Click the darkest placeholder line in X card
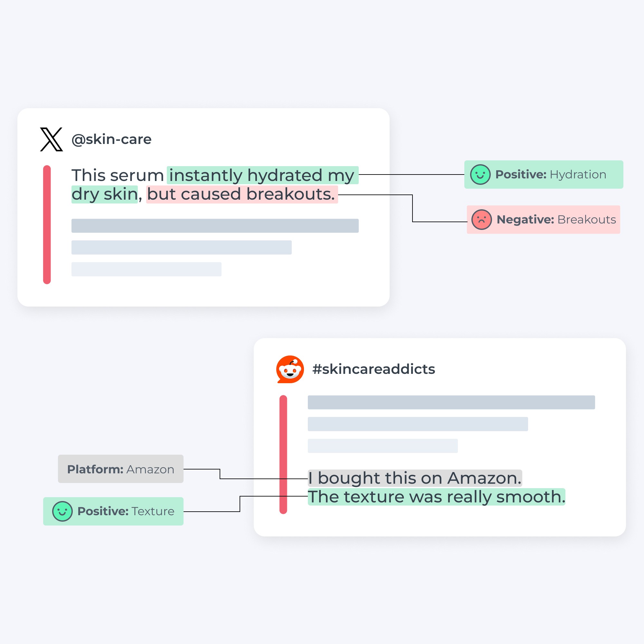Screen dimensions: 644x644 coord(215,226)
